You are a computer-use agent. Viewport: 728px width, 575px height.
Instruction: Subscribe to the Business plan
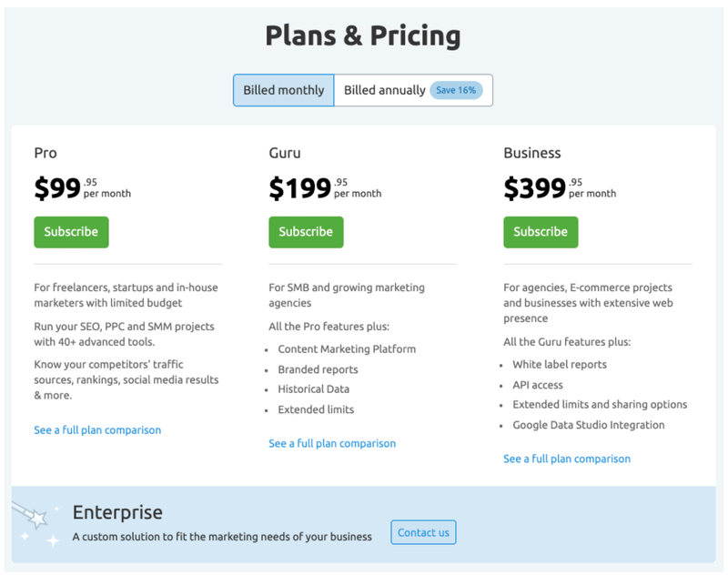(541, 232)
